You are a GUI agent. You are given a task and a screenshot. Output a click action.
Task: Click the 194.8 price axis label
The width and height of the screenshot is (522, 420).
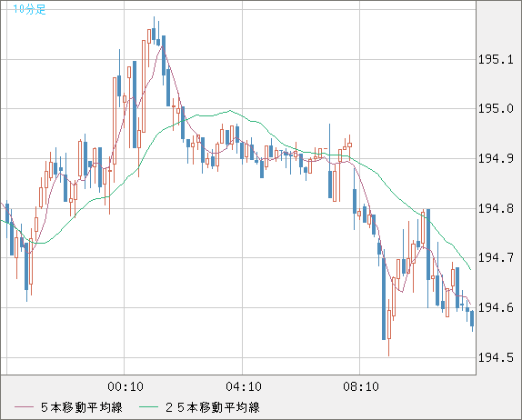click(496, 209)
